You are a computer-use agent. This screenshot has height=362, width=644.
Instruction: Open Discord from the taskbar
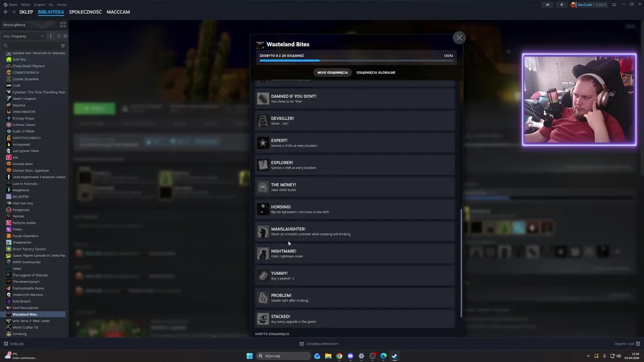[x=350, y=356]
